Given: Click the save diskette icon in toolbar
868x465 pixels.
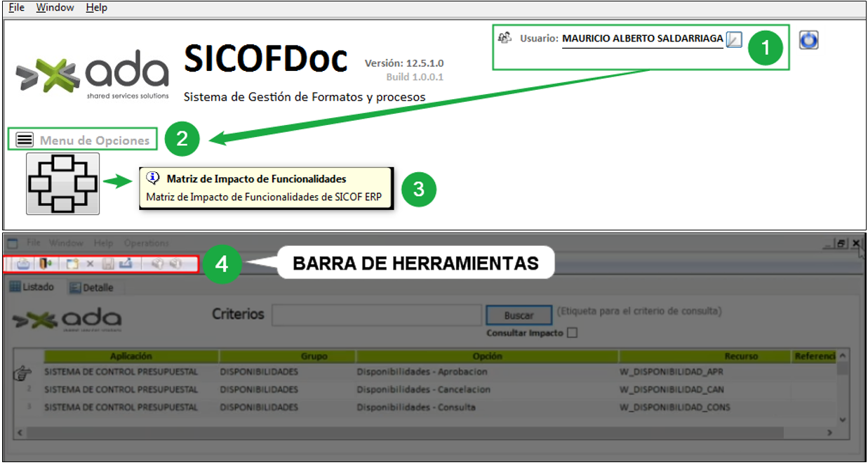Looking at the screenshot, I should (x=108, y=264).
